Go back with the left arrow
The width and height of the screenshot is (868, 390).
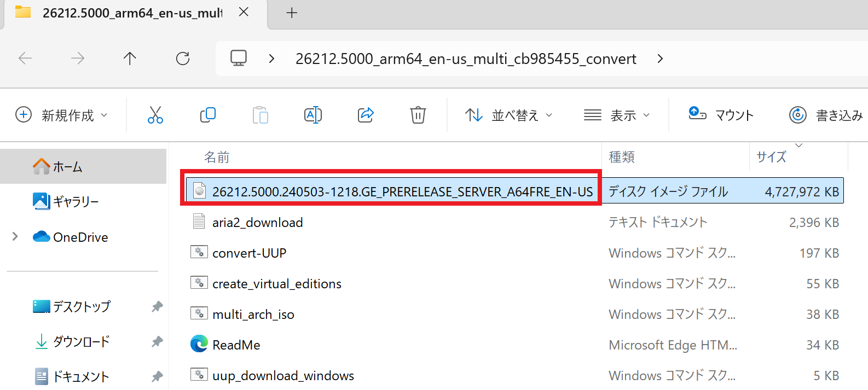(25, 58)
